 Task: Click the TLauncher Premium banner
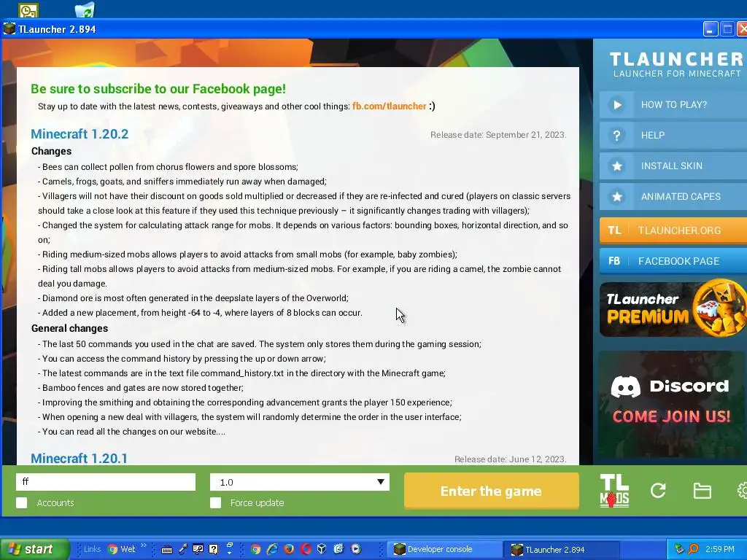[673, 309]
